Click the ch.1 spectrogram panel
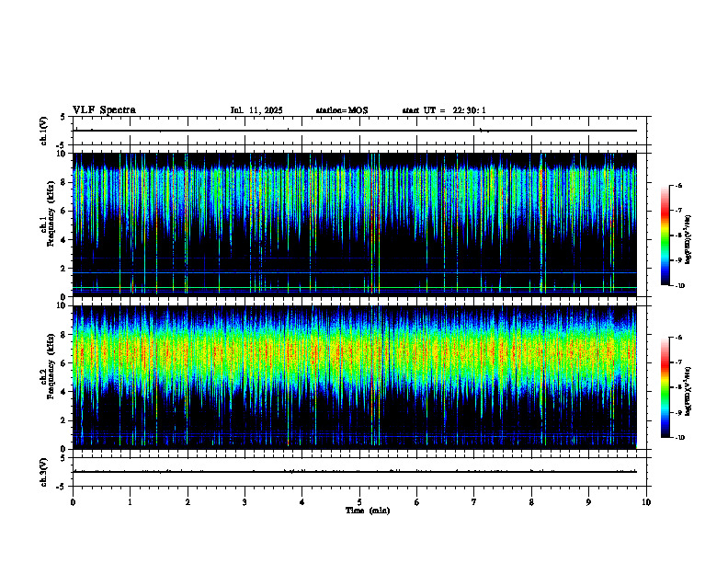Screen dimensions: 728x563 355,224
